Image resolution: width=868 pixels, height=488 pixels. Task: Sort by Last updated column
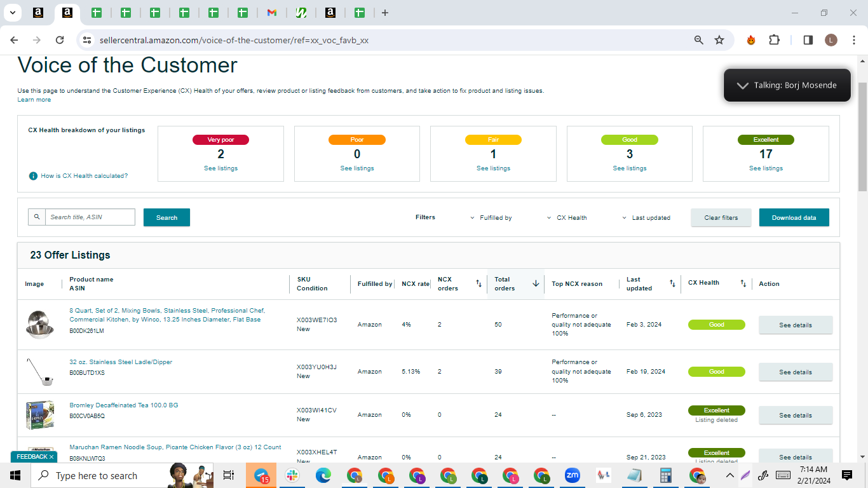click(x=672, y=283)
